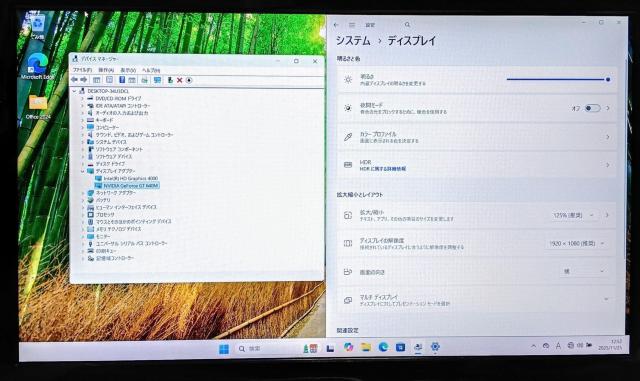Open Microsoft Store from taskbar

pos(400,348)
